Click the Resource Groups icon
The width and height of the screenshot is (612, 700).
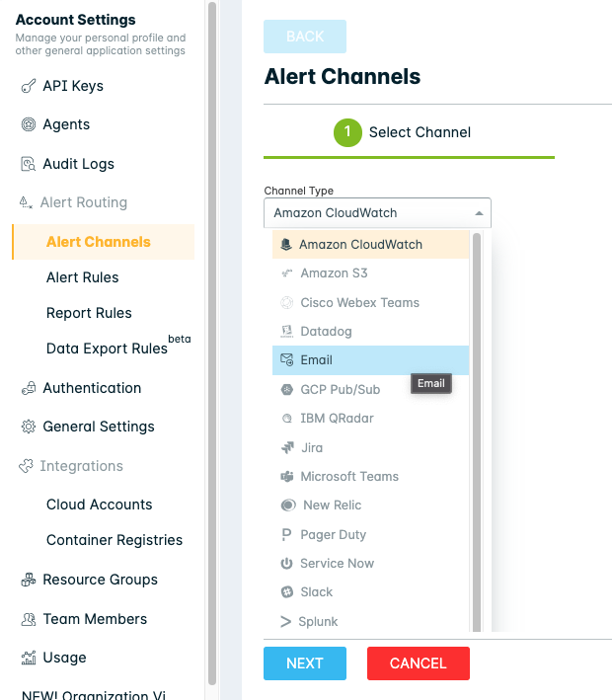29,580
